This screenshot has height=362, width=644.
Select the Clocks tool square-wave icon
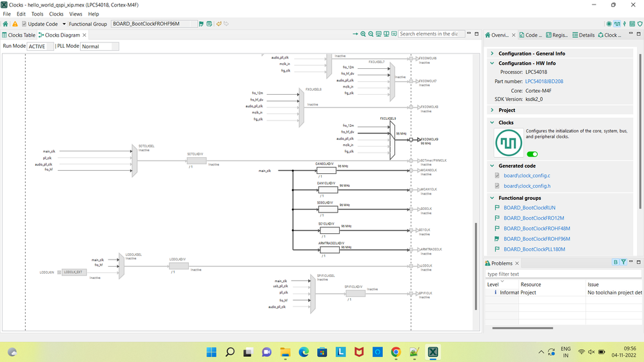[617, 24]
